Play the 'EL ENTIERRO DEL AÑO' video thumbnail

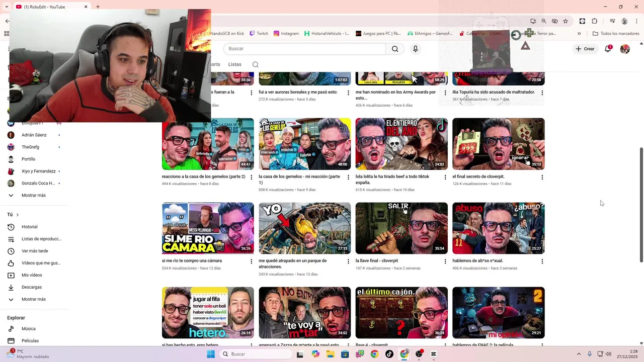tap(401, 144)
